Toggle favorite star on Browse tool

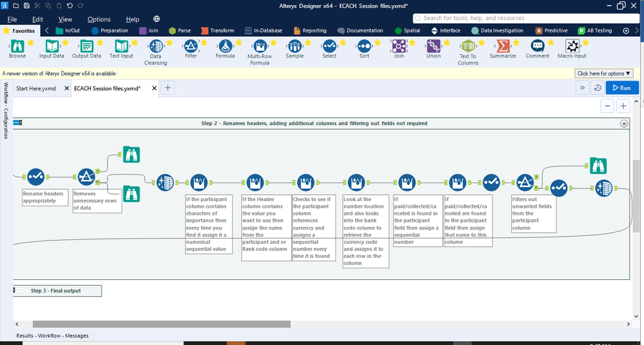(x=30, y=43)
